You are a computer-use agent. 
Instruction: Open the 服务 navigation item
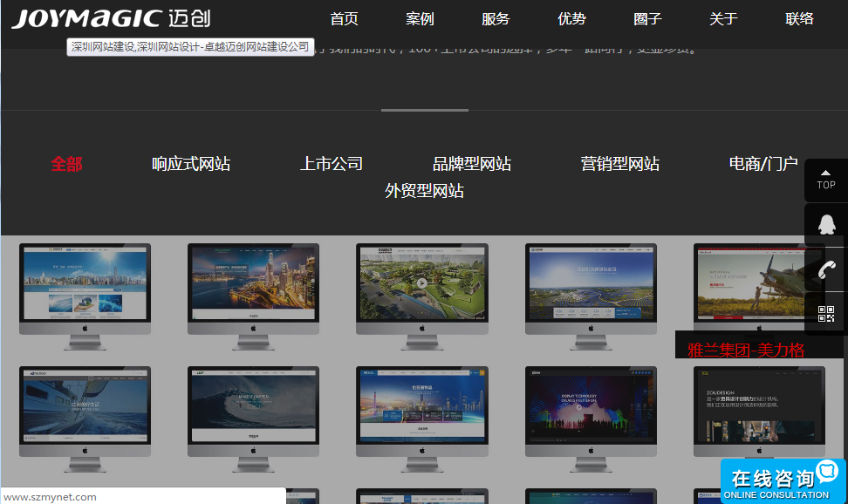click(496, 19)
